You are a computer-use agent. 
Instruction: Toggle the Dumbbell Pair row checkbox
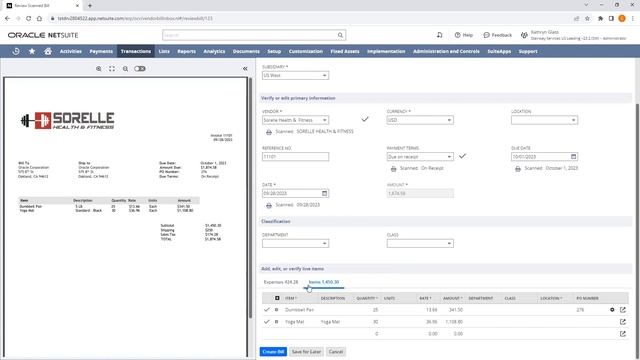[x=276, y=310]
